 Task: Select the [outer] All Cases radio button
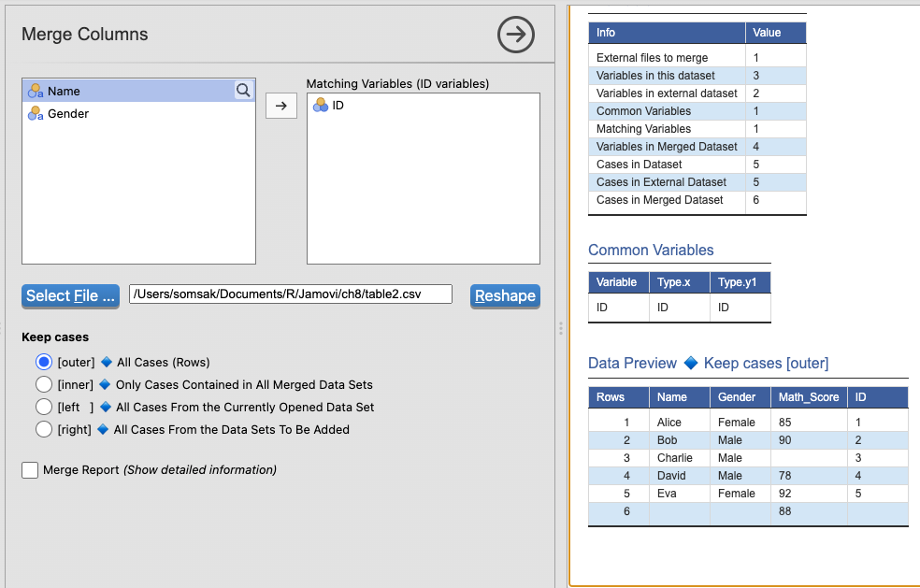click(x=43, y=362)
